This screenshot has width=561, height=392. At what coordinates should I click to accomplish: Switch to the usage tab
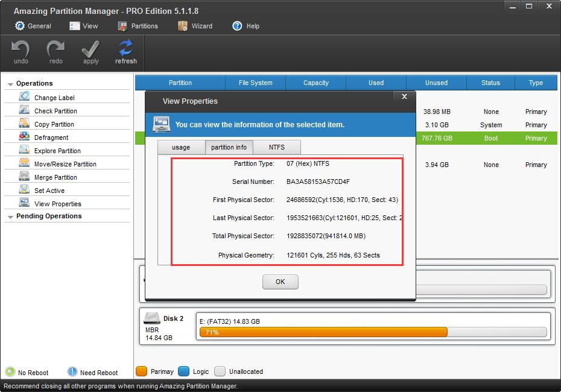(x=181, y=147)
